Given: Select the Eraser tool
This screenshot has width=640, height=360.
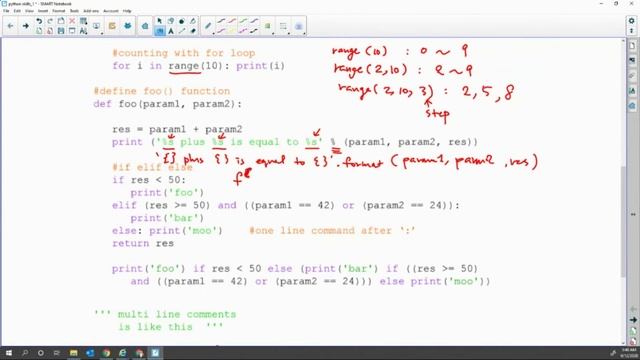Looking at the screenshot, I should 193,31.
